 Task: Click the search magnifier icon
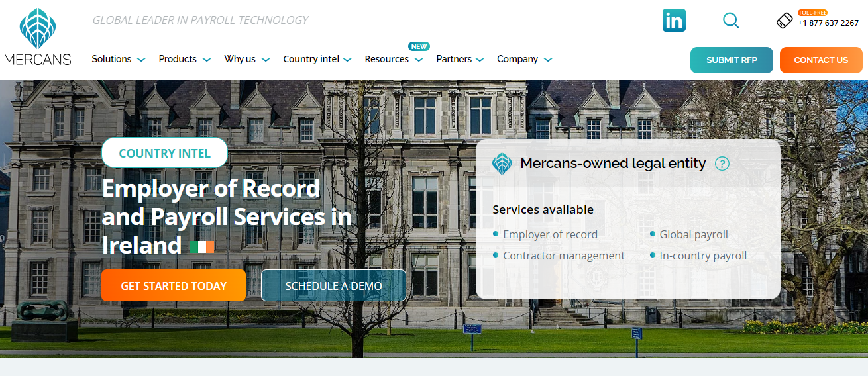tap(731, 21)
